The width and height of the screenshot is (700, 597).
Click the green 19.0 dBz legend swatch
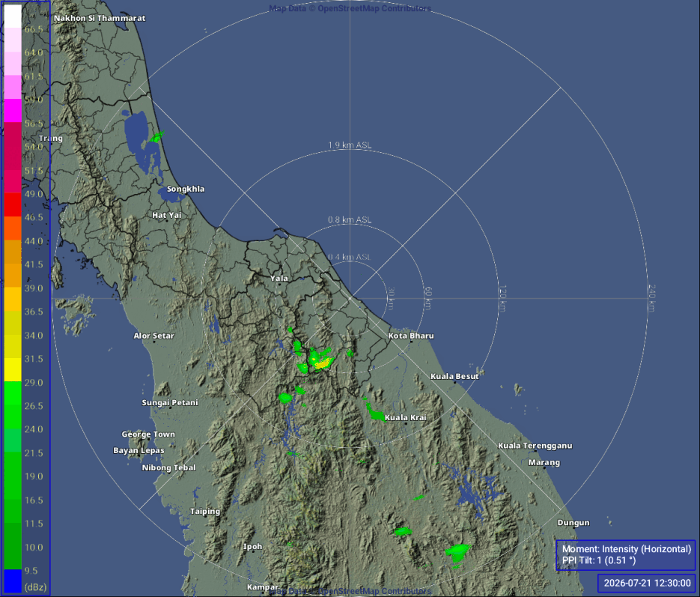coord(13,464)
